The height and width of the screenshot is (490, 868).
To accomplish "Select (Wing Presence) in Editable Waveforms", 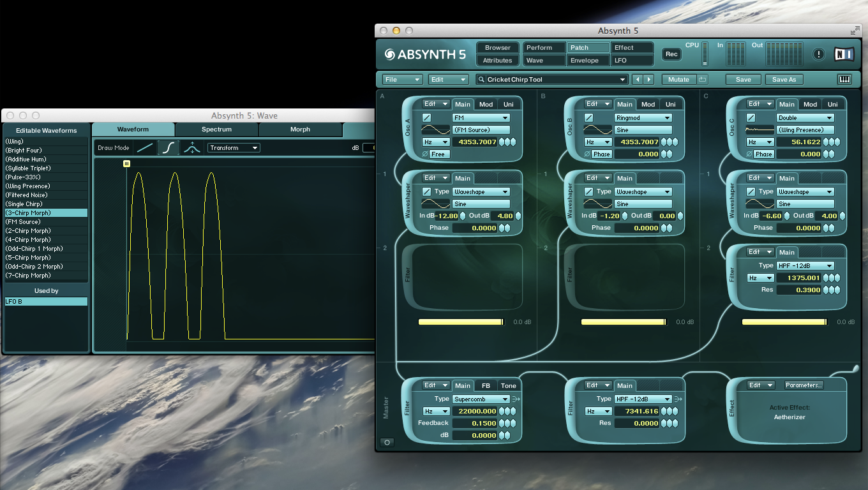I will 46,186.
